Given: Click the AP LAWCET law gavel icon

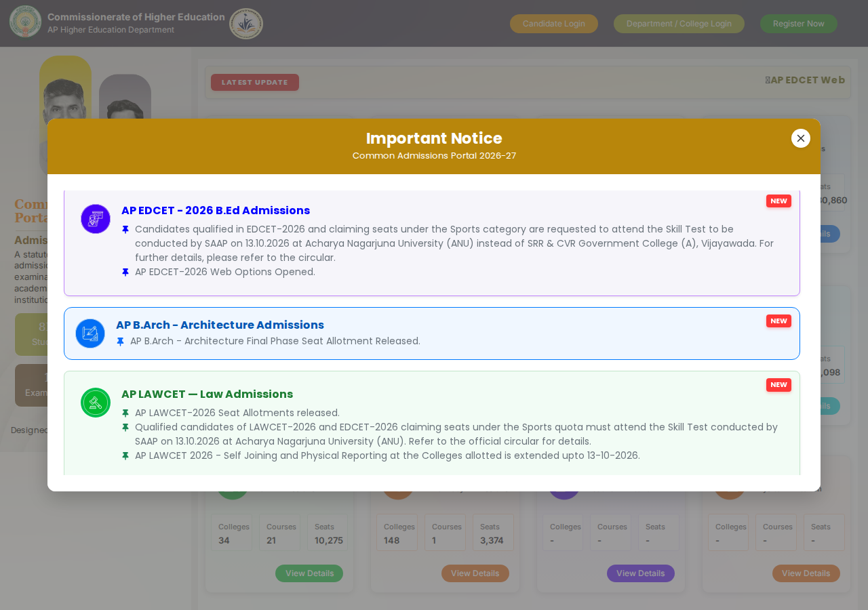Looking at the screenshot, I should pyautogui.click(x=96, y=403).
